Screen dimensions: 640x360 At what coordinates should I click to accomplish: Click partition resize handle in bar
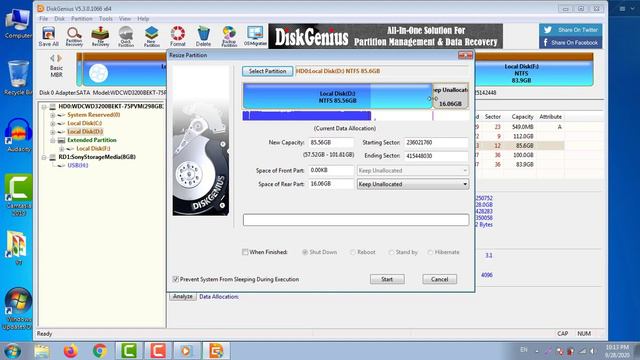(433, 98)
